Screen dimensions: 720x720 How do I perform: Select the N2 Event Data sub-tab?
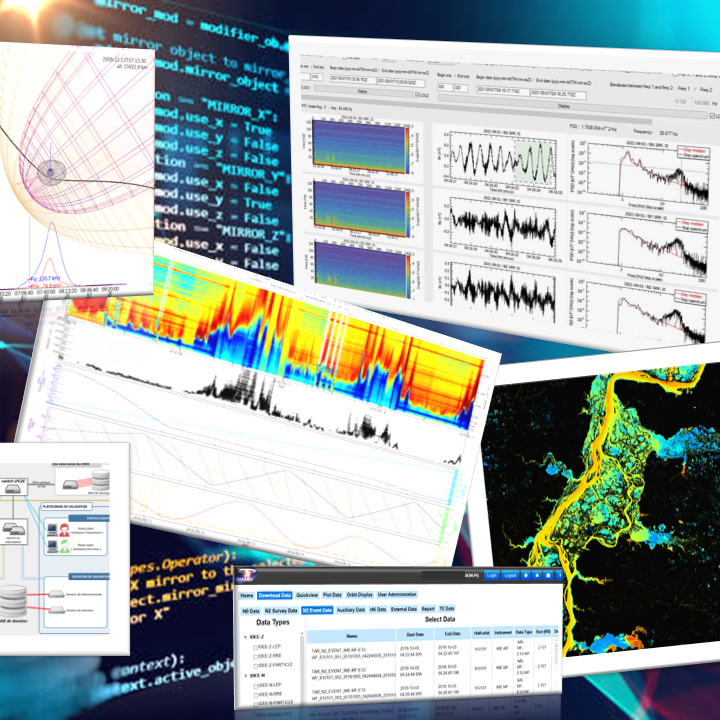(x=317, y=610)
